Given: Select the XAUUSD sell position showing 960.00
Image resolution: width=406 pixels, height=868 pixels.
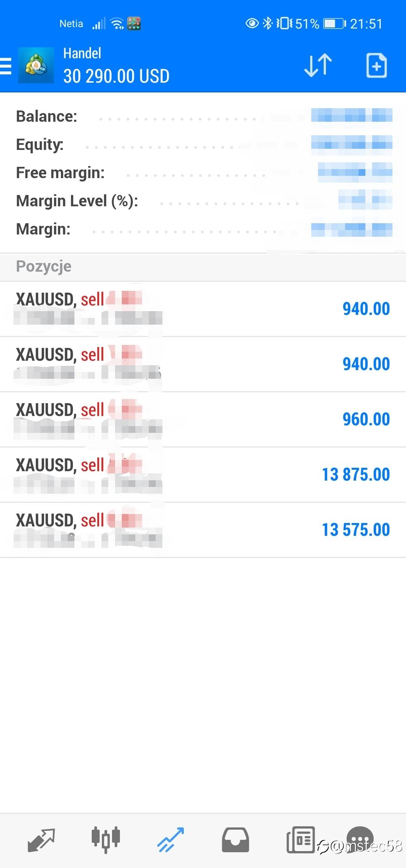Looking at the screenshot, I should tap(203, 419).
